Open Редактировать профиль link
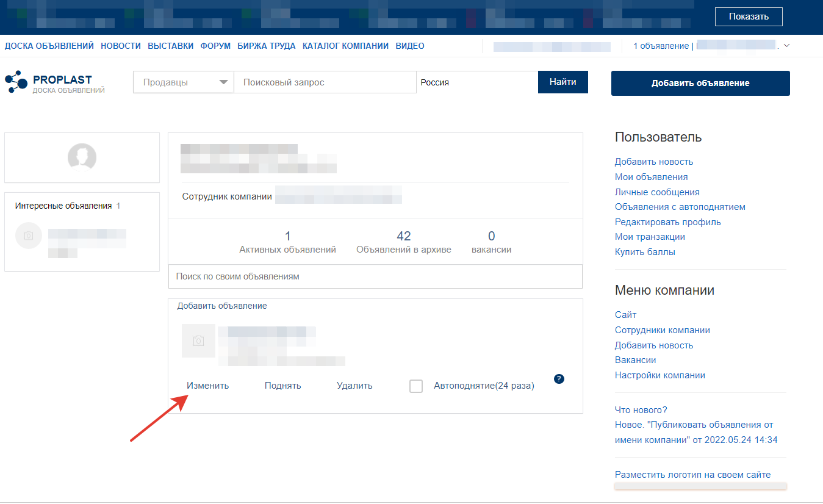Viewport: 823px width, 504px height. [x=668, y=222]
